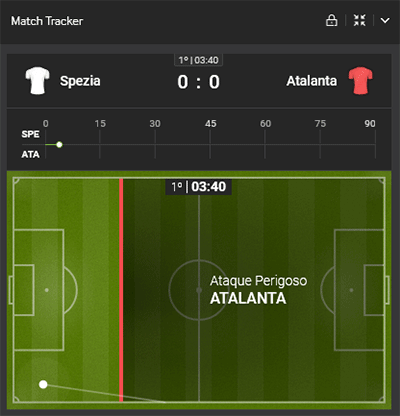The height and width of the screenshot is (416, 400).
Task: Click the 0 : 0 score display
Action: point(199,82)
